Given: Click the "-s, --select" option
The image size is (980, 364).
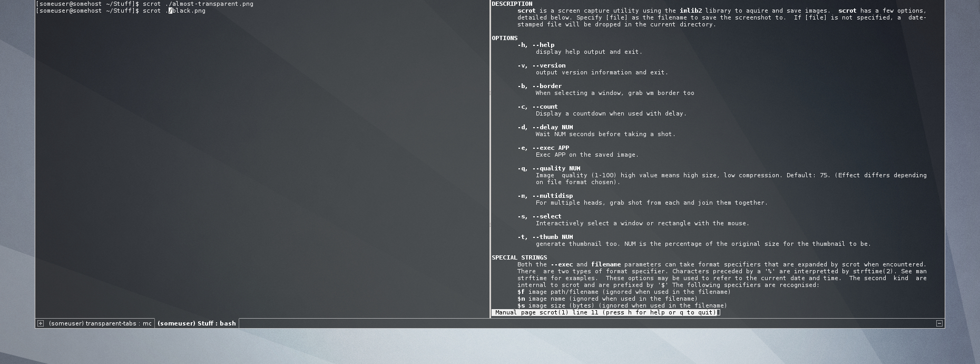Looking at the screenshot, I should pos(540,216).
